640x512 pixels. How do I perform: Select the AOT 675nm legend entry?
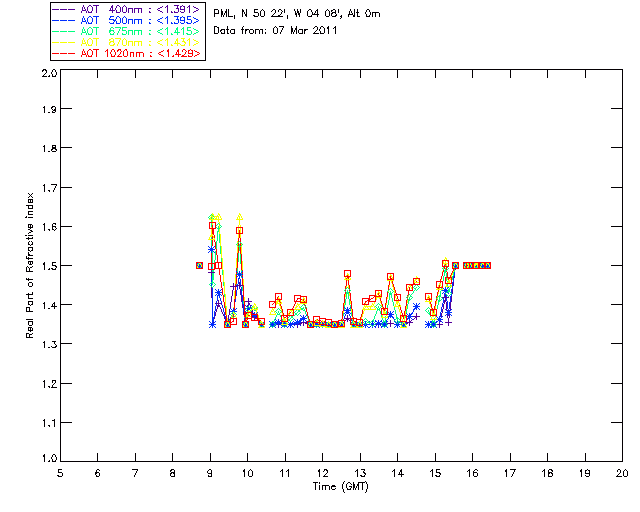click(x=127, y=31)
